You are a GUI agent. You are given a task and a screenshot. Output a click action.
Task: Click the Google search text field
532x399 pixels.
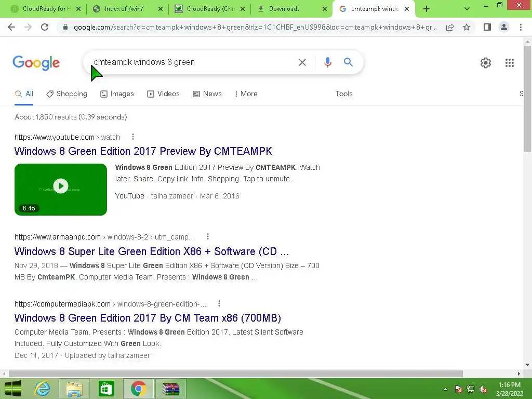coord(193,62)
